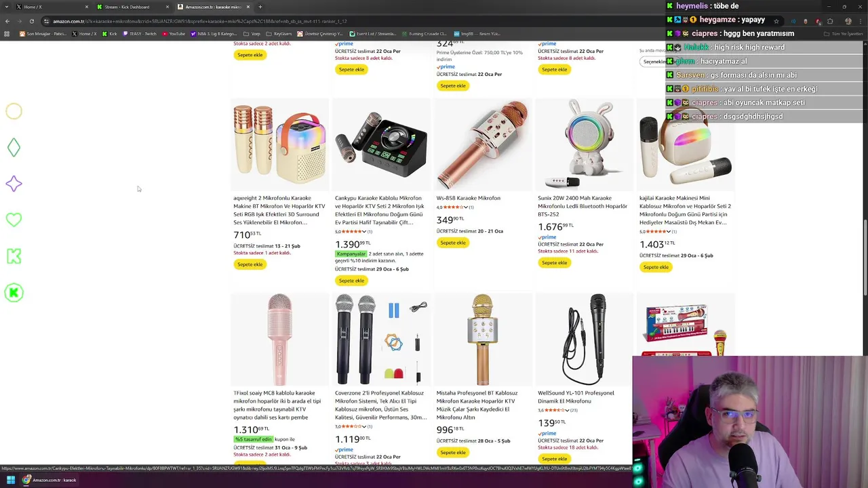Click the heart outline icon on the left
Screen dimensions: 868x488
pos(14,220)
